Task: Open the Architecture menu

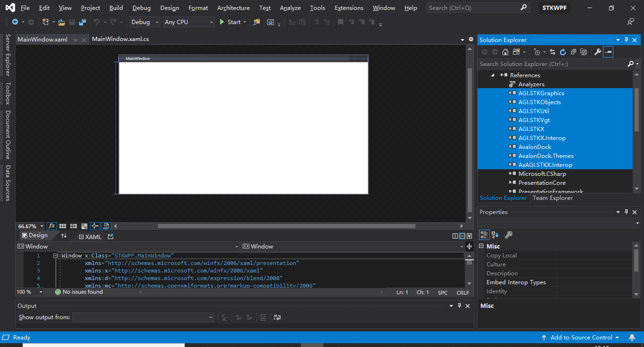Action: click(233, 8)
